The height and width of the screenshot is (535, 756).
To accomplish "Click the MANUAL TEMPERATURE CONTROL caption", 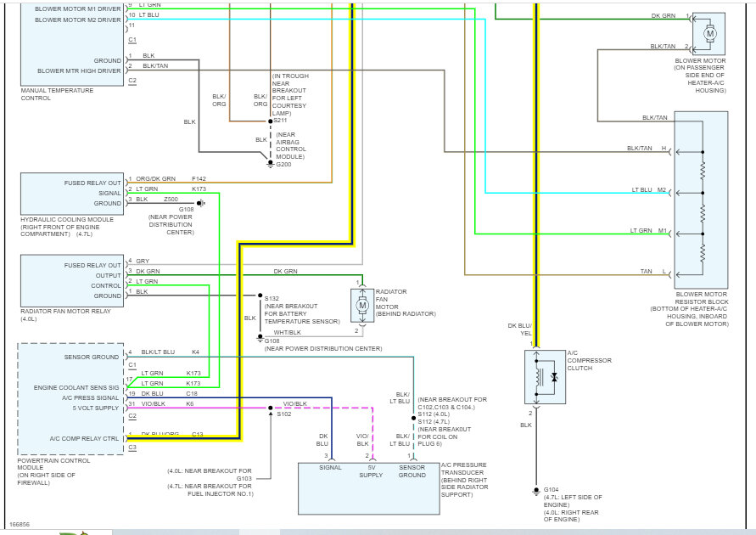I will pos(57,94).
